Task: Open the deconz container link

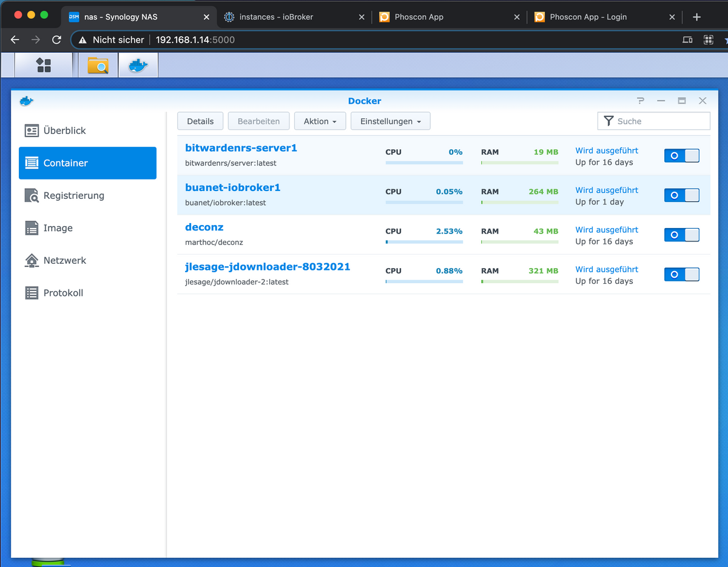Action: tap(204, 227)
